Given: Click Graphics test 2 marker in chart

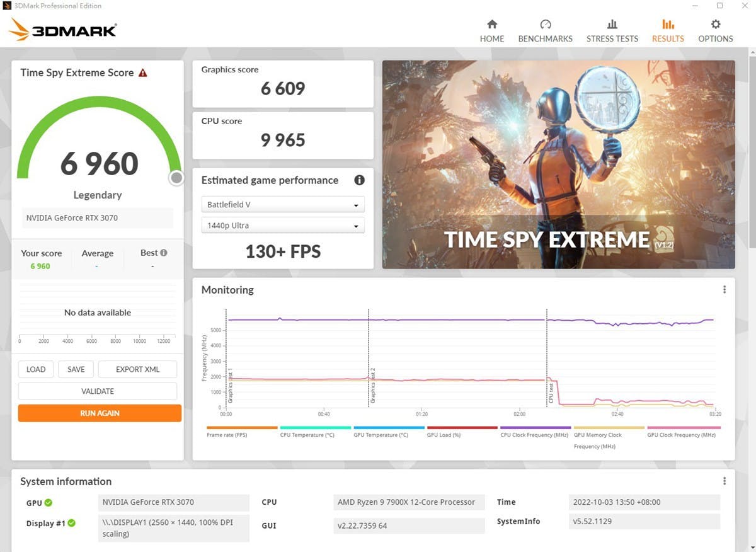Looking at the screenshot, I should tap(372, 386).
